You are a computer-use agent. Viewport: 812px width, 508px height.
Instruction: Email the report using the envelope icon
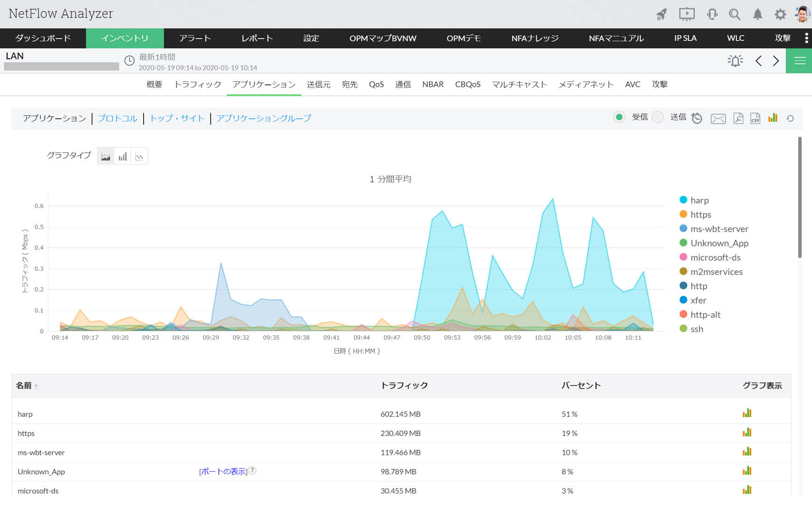[718, 119]
